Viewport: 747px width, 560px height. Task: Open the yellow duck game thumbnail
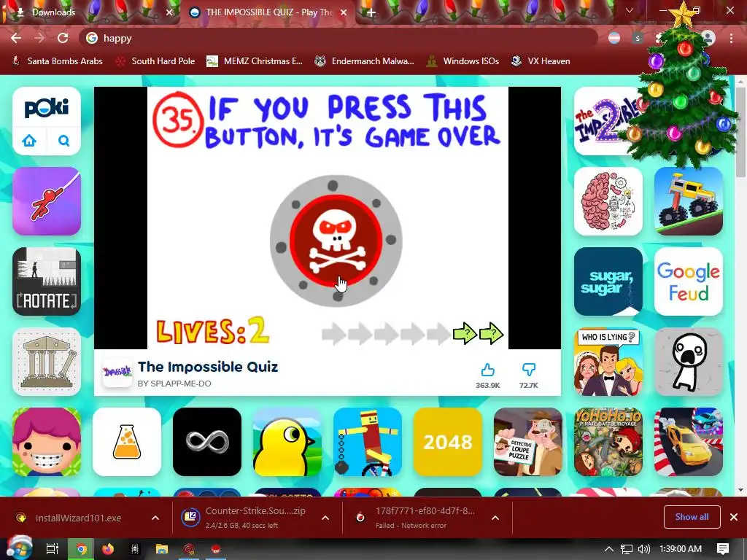pyautogui.click(x=287, y=442)
